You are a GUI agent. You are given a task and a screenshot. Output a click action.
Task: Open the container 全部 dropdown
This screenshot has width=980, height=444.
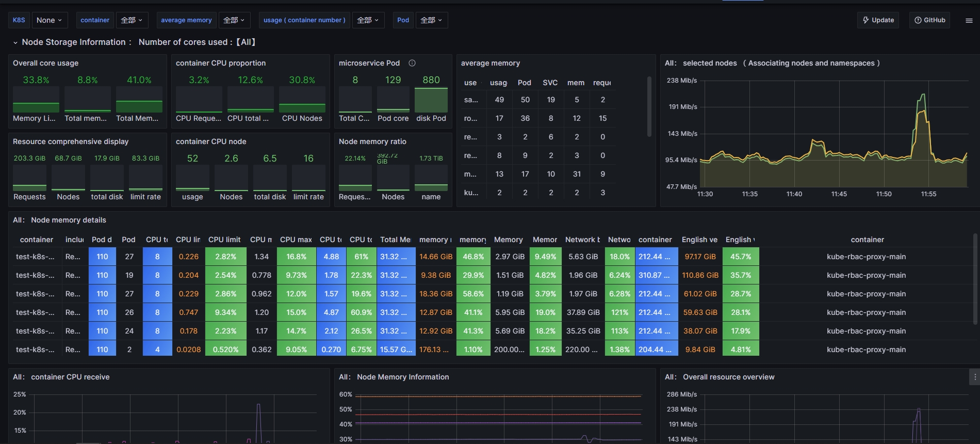click(132, 20)
